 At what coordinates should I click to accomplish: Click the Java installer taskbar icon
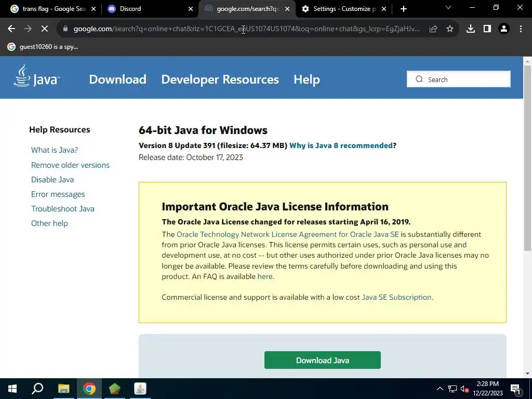(140, 389)
